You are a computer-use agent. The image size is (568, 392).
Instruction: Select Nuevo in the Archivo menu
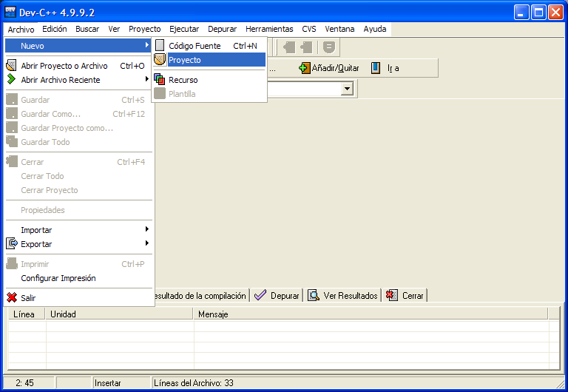click(x=78, y=46)
